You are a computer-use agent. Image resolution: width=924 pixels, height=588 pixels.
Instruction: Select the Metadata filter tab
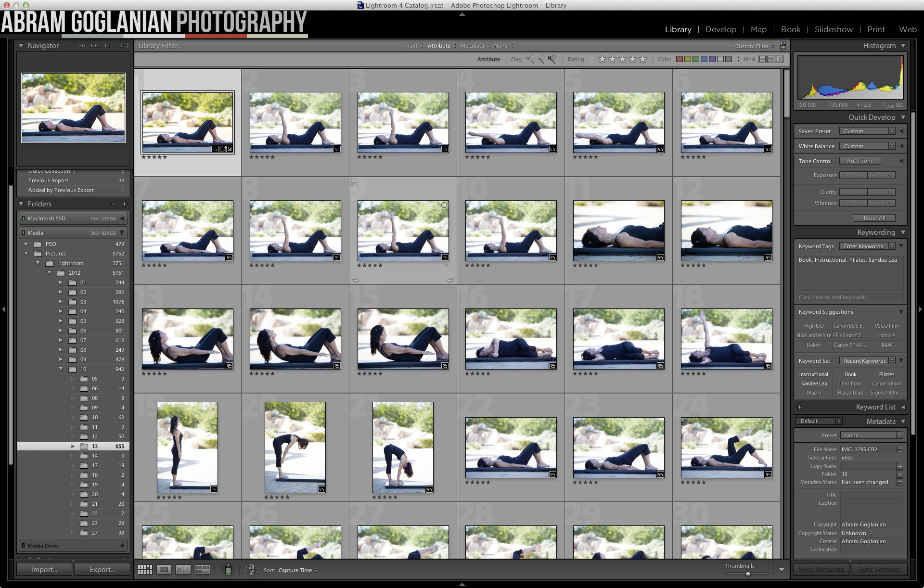tap(472, 46)
